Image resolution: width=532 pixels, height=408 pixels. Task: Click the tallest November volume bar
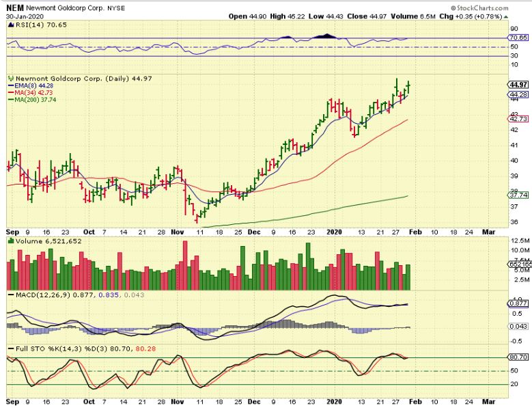click(185, 265)
